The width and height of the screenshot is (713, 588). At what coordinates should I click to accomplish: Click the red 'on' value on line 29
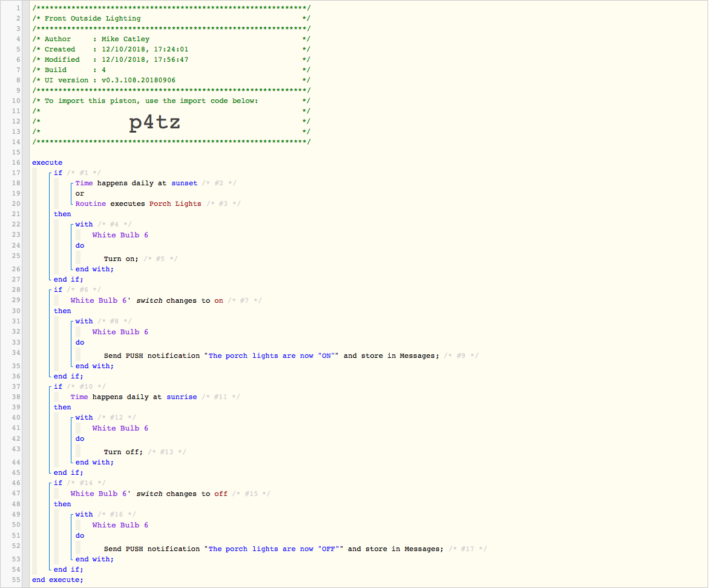[x=218, y=300]
